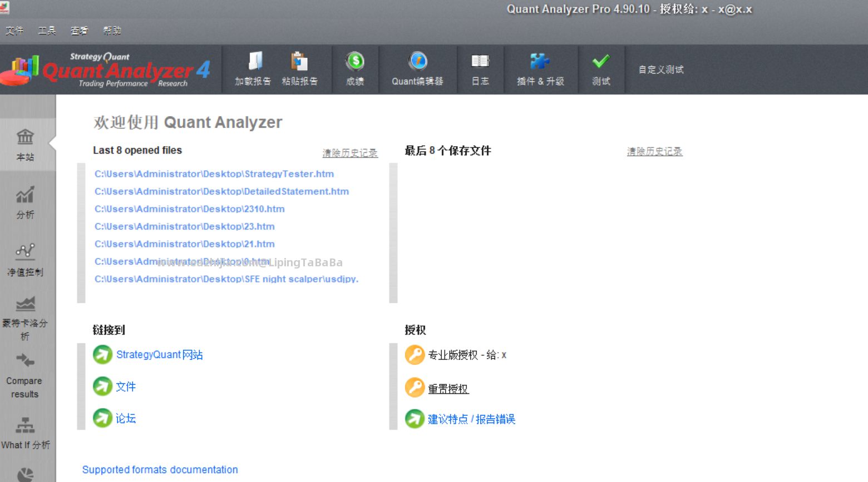The image size is (868, 482).
Task: Open the StrategyQuant网站 link
Action: tap(159, 355)
